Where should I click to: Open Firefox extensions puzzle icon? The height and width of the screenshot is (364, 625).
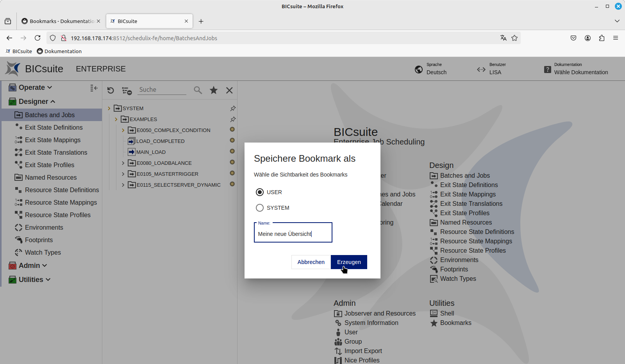coord(602,38)
